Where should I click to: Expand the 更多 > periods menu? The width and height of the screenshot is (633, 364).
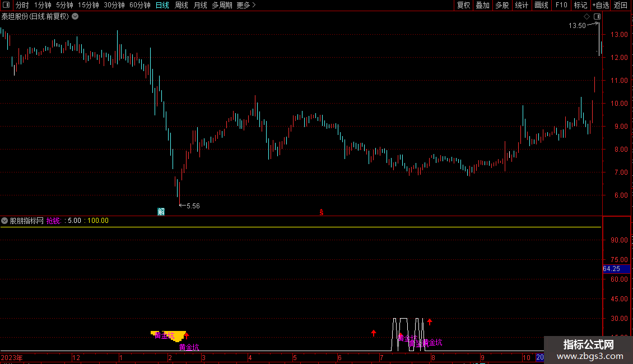(246, 5)
